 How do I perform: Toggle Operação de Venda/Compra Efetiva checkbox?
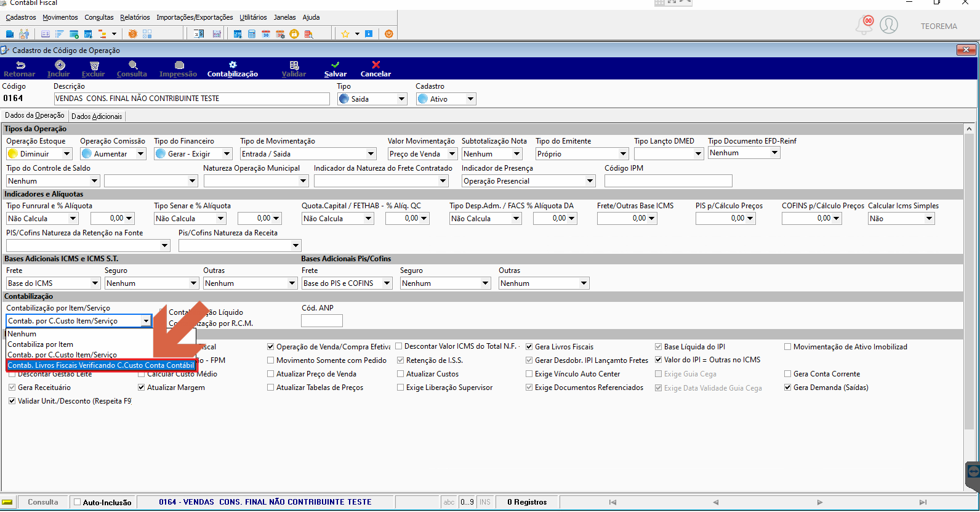pyautogui.click(x=271, y=347)
